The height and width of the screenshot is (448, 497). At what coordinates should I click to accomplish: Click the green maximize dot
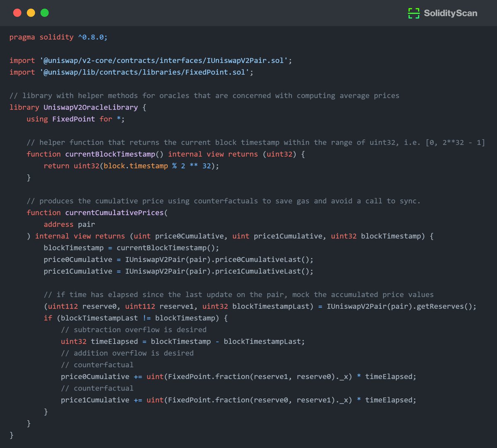point(45,13)
